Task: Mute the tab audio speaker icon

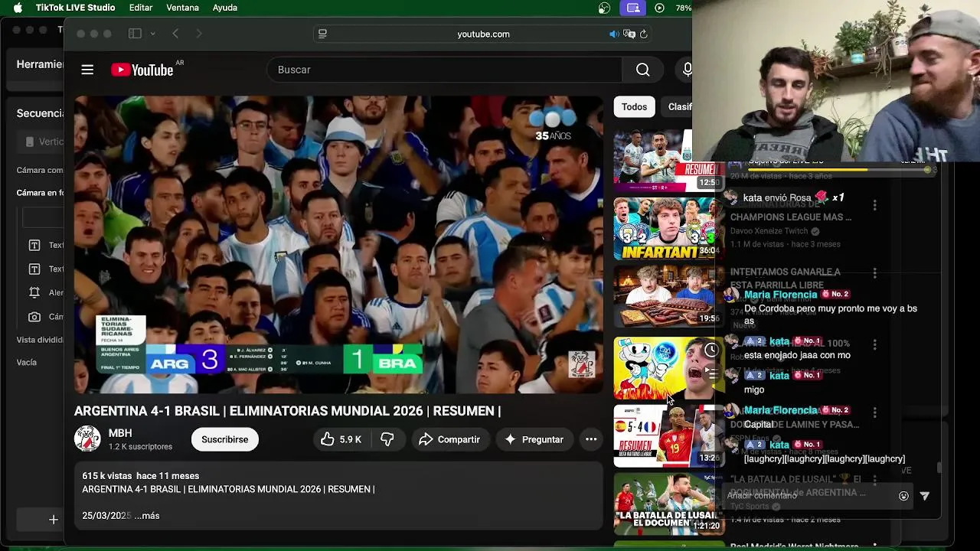Action: point(614,34)
